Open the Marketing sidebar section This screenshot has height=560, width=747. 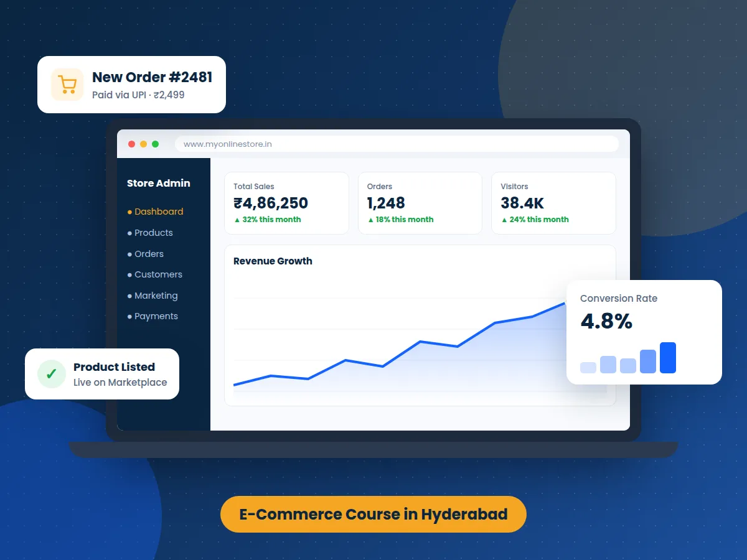tap(153, 296)
